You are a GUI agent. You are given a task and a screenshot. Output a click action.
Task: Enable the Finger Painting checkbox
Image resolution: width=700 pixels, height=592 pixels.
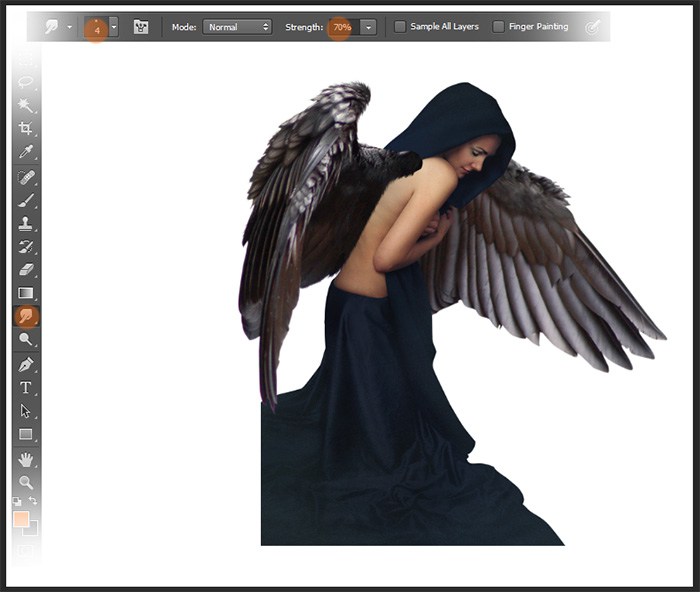pyautogui.click(x=498, y=27)
